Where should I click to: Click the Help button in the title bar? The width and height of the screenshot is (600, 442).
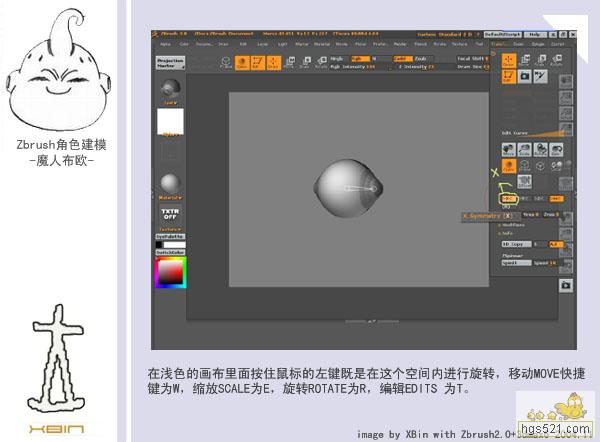pos(535,34)
